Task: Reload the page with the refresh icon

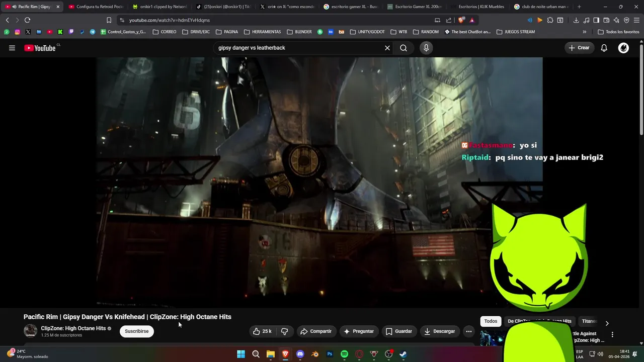Action: [27, 20]
